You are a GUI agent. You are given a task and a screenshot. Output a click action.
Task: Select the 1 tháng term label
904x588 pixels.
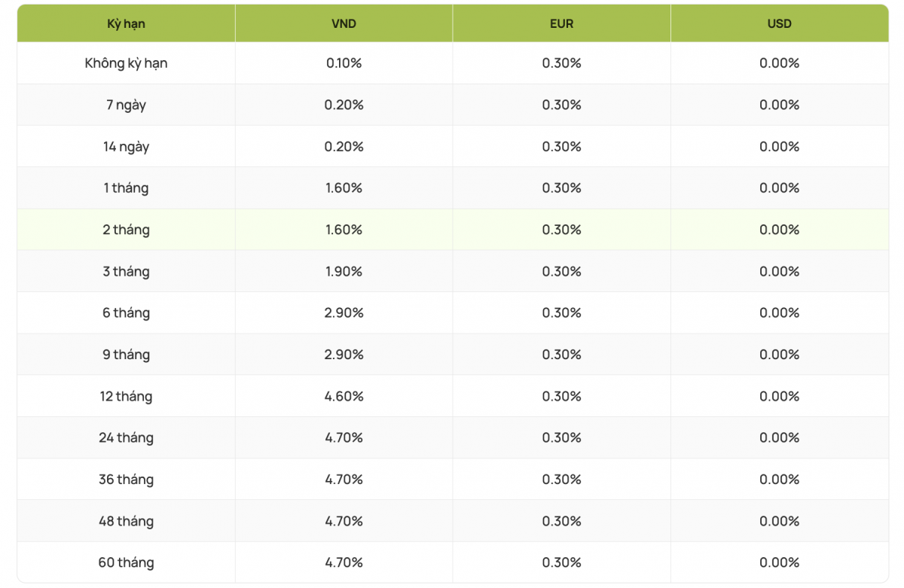click(126, 188)
